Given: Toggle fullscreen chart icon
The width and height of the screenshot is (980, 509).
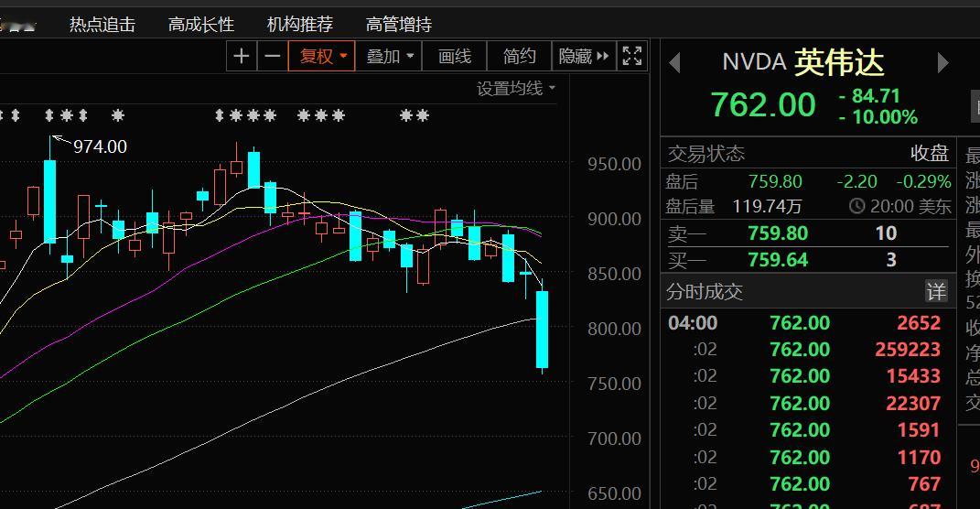Looking at the screenshot, I should (632, 56).
